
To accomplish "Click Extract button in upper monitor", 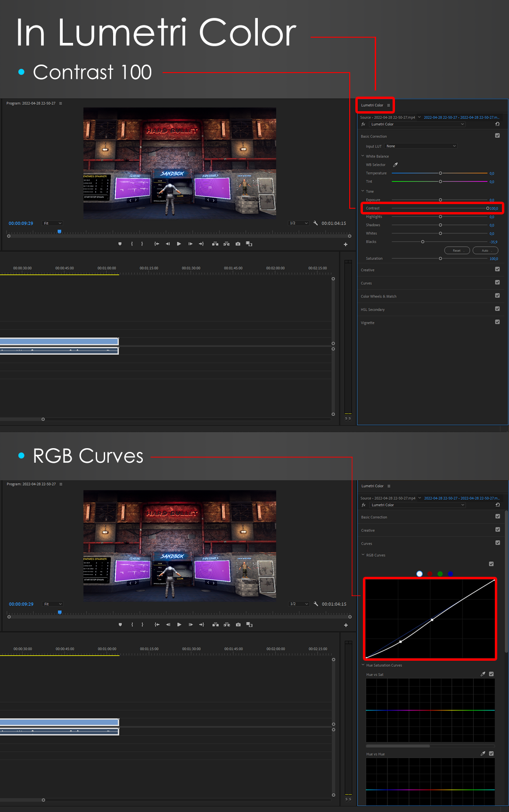I will [227, 244].
